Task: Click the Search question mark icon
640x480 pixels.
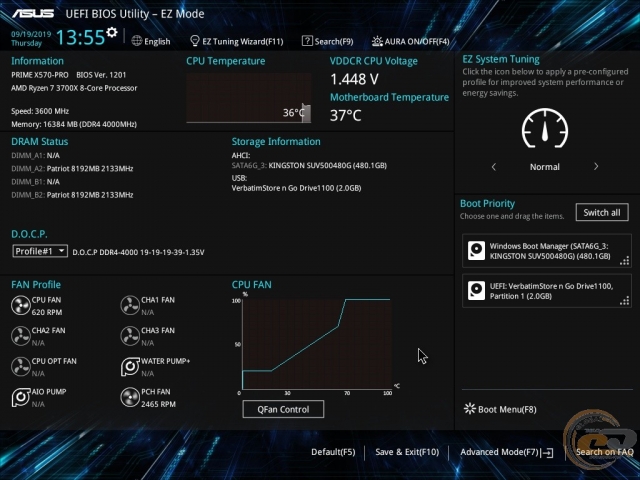Action: click(x=307, y=41)
